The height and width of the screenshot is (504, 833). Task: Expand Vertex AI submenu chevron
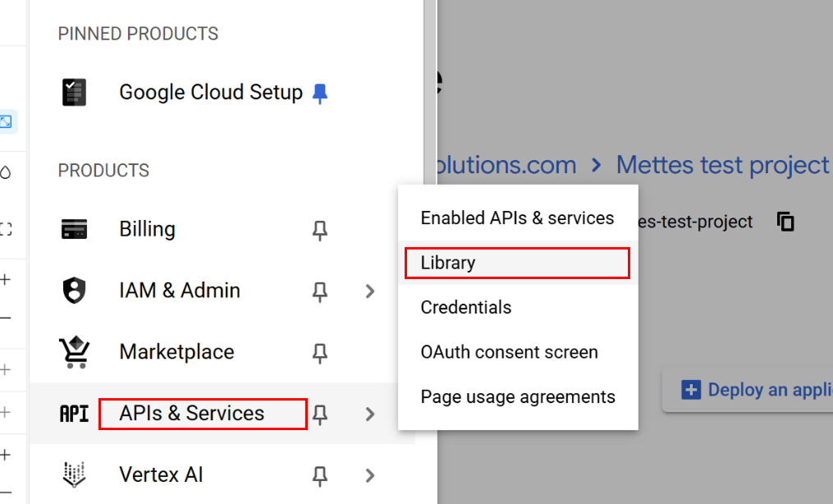point(370,475)
